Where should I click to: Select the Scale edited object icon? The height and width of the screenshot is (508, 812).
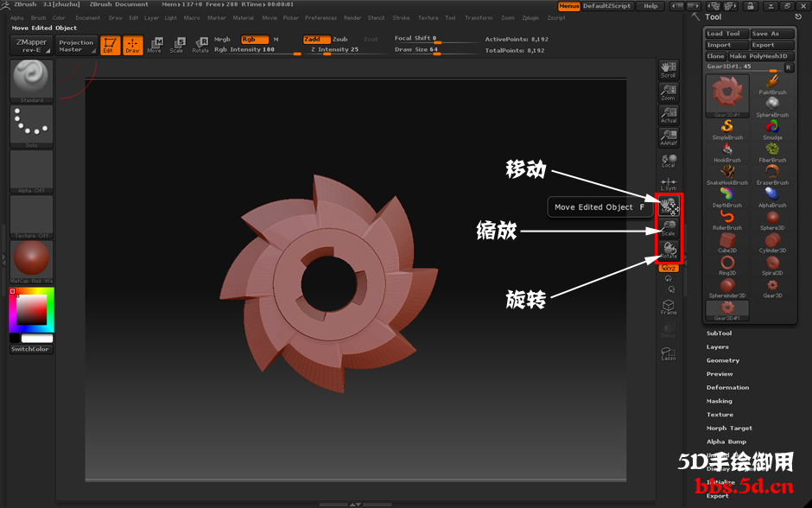pos(669,228)
